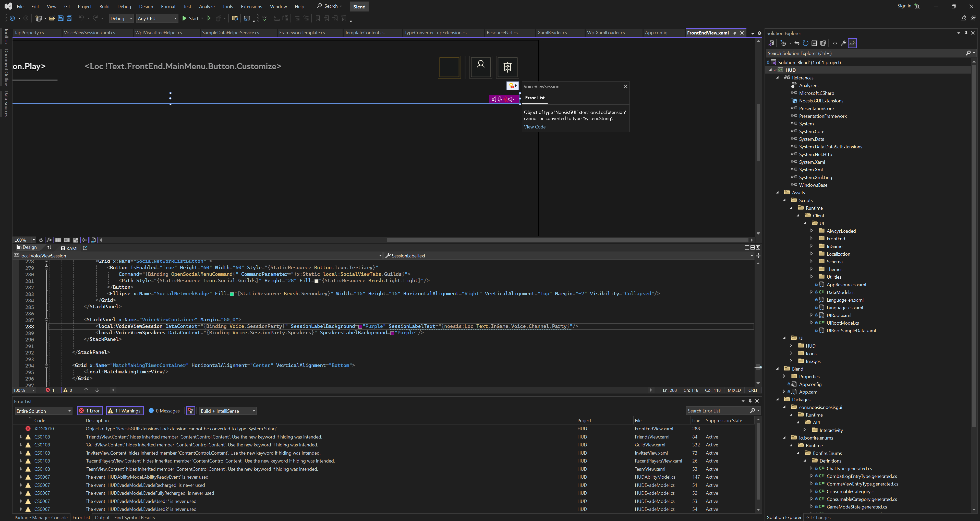Open the Debug configuration dropdown
This screenshot has width=980, height=521.
click(x=121, y=18)
